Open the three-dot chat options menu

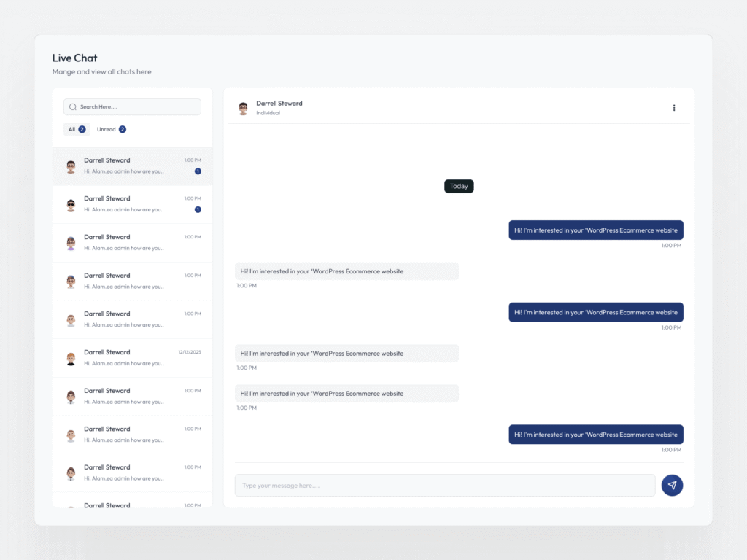point(673,108)
